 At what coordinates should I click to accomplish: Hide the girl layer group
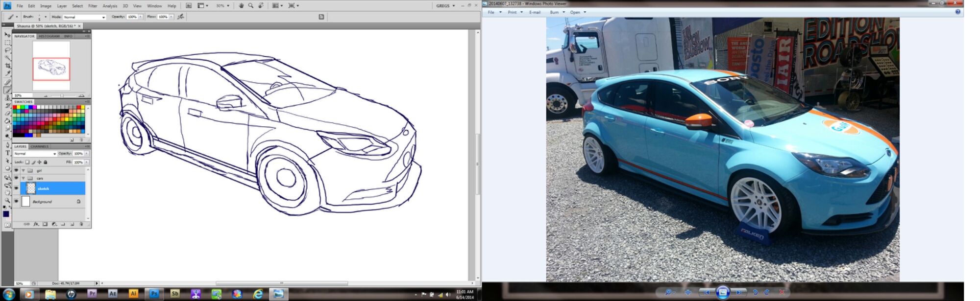[x=16, y=170]
